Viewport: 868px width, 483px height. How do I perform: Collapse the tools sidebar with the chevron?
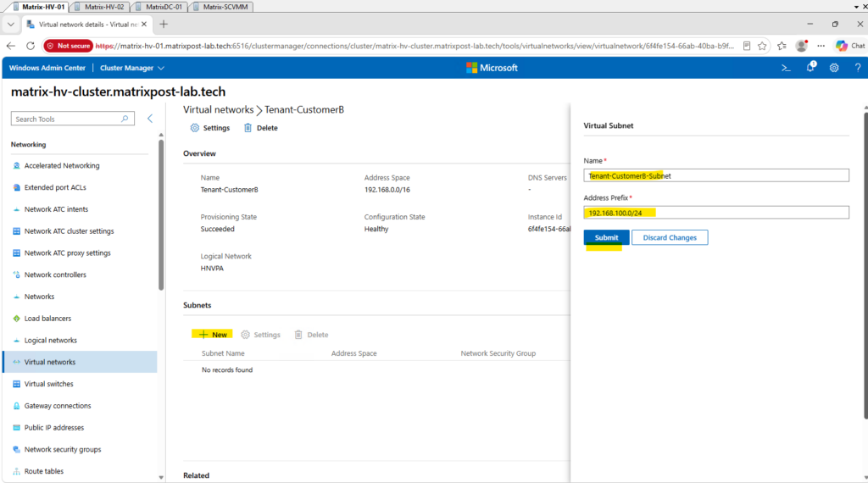point(150,119)
